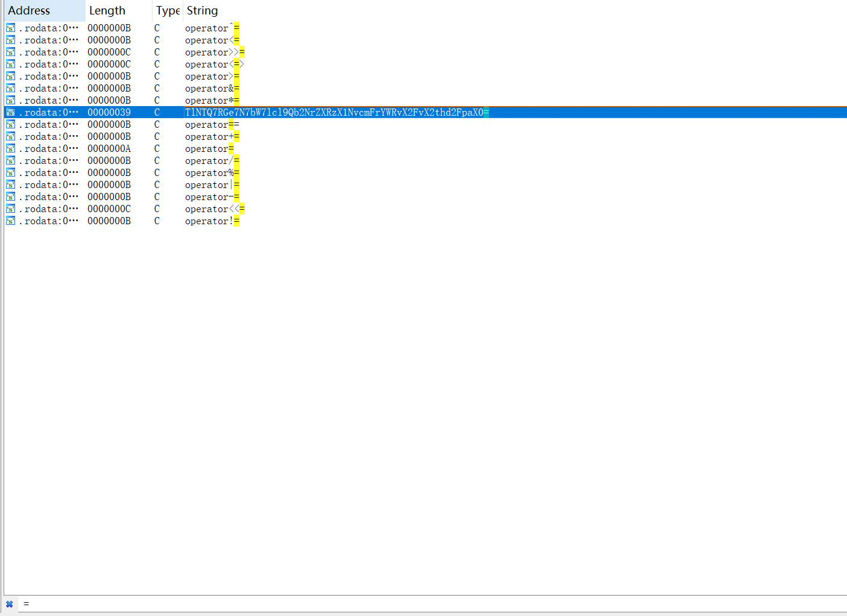847x616 pixels.
Task: Click the icon of the highlighted base64 string row
Action: (x=10, y=112)
